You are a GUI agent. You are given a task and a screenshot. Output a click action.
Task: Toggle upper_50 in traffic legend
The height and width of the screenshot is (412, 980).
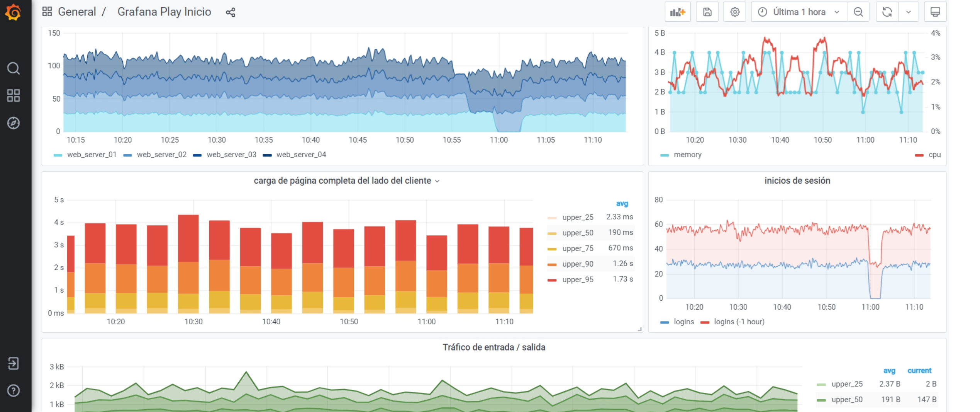[847, 400]
